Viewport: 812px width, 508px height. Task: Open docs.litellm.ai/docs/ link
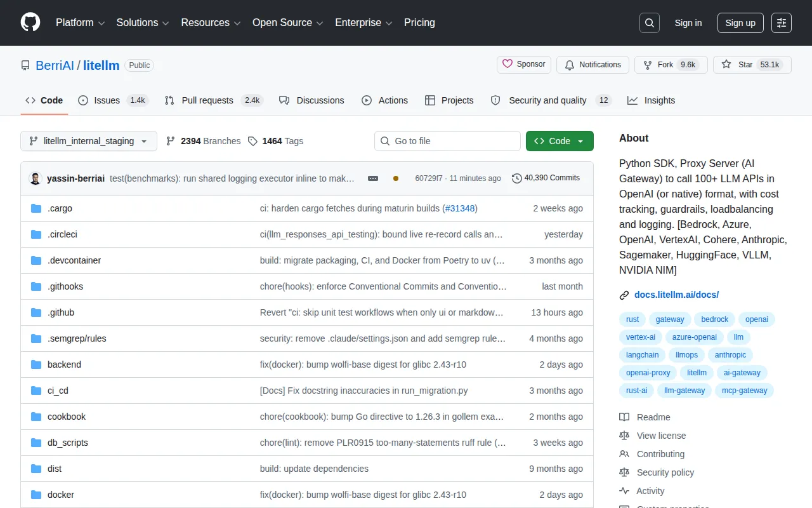click(676, 295)
